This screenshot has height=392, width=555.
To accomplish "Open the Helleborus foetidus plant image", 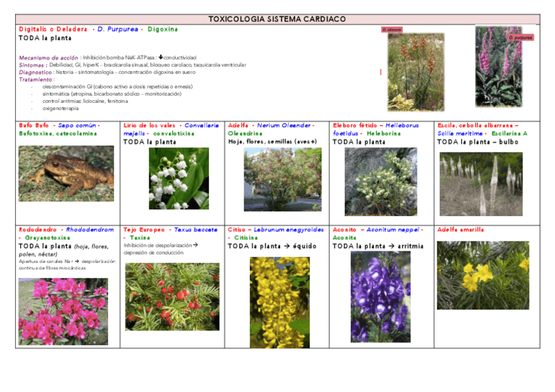I will (x=380, y=182).
